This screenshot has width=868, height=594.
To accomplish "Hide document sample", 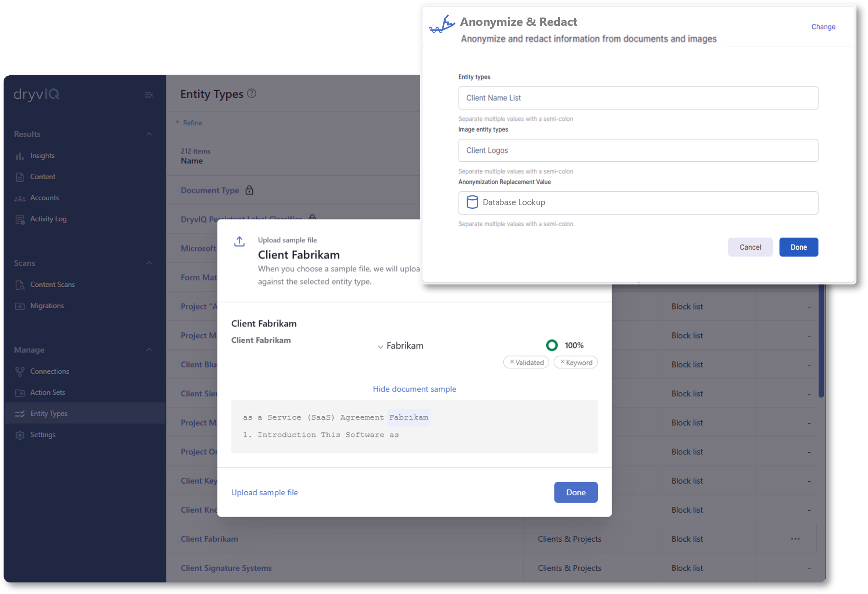I will tap(414, 389).
